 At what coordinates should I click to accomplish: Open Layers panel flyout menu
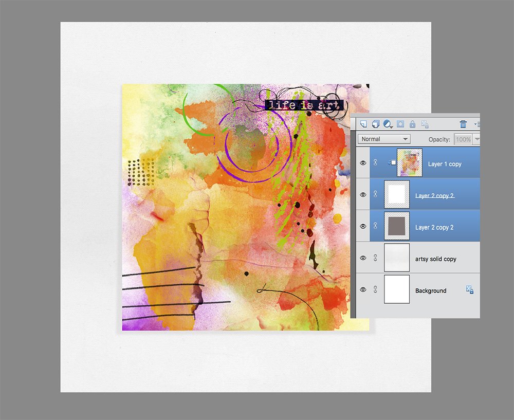click(477, 124)
